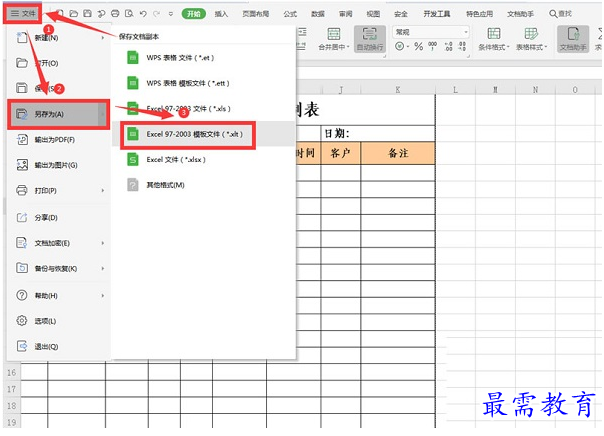Click the 新建(N) new document icon
This screenshot has height=436, width=604.
(22, 37)
